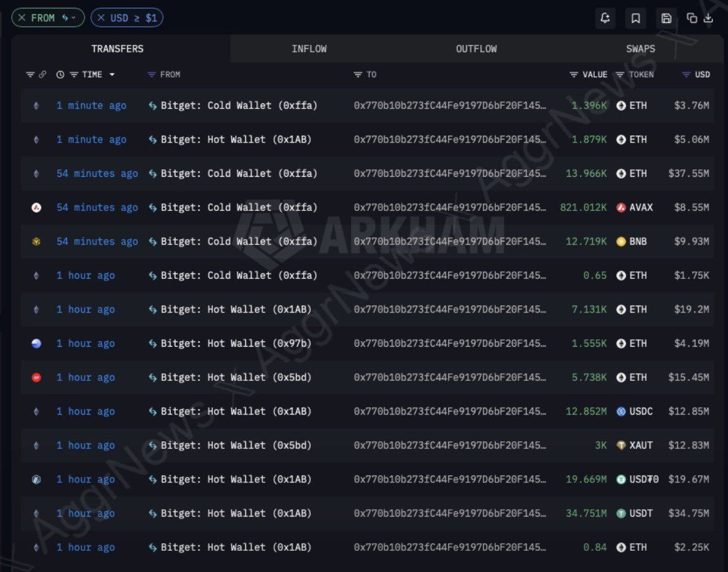Copy results using the copy icon
Viewport: 728px width, 572px height.
[692, 18]
